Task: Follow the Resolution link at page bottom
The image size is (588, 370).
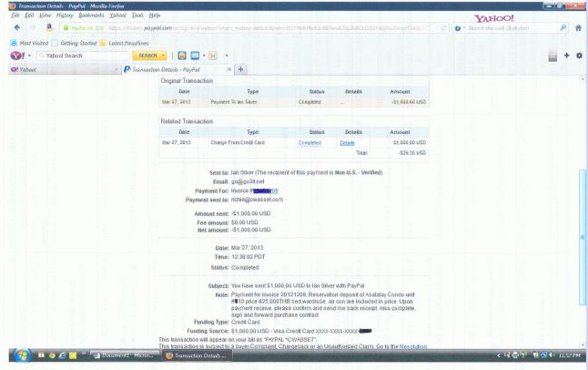Action: tap(413, 346)
